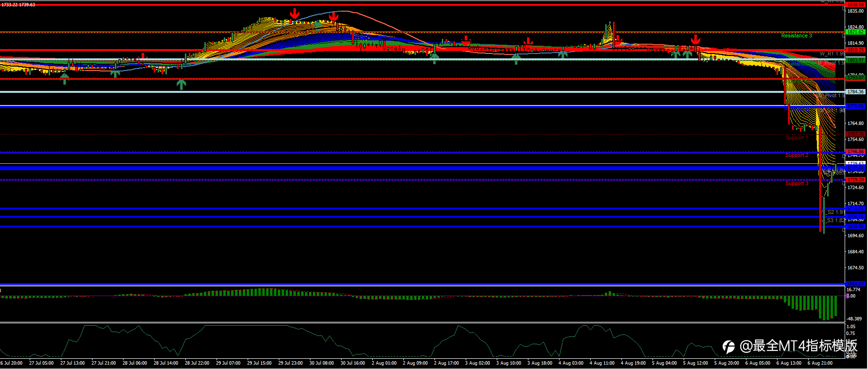This screenshot has width=868, height=369.
Task: Click the -48.389 histogram scale value
Action: [x=854, y=319]
